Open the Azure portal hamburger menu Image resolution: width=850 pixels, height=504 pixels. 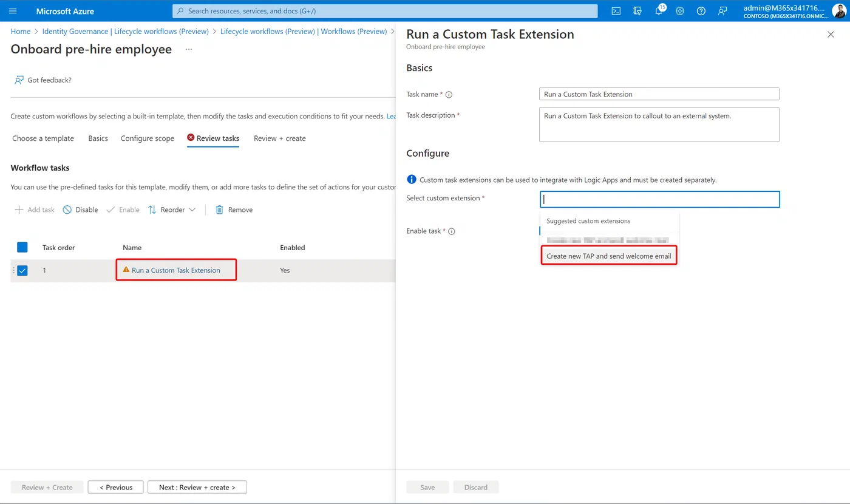click(x=13, y=11)
